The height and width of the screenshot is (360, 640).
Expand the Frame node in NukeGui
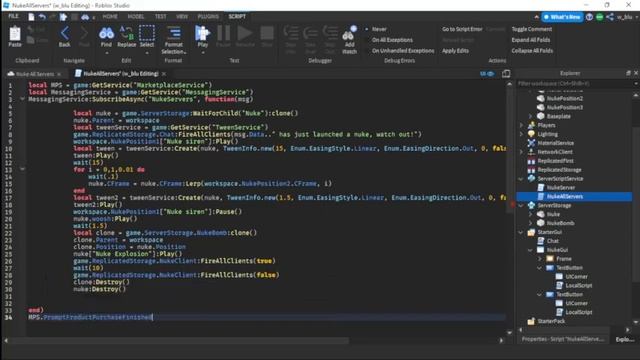(540, 259)
